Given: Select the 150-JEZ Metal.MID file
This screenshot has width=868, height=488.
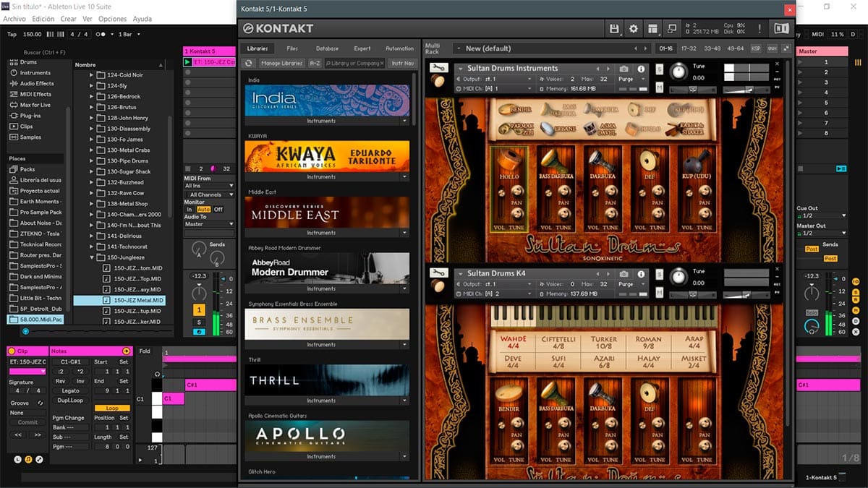Looking at the screenshot, I should tap(119, 300).
